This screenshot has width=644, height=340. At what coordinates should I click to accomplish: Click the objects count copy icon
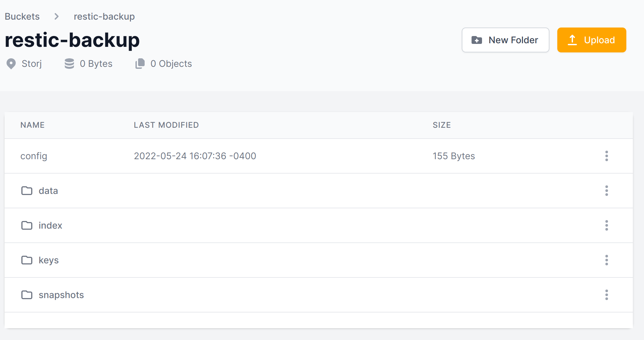click(140, 64)
